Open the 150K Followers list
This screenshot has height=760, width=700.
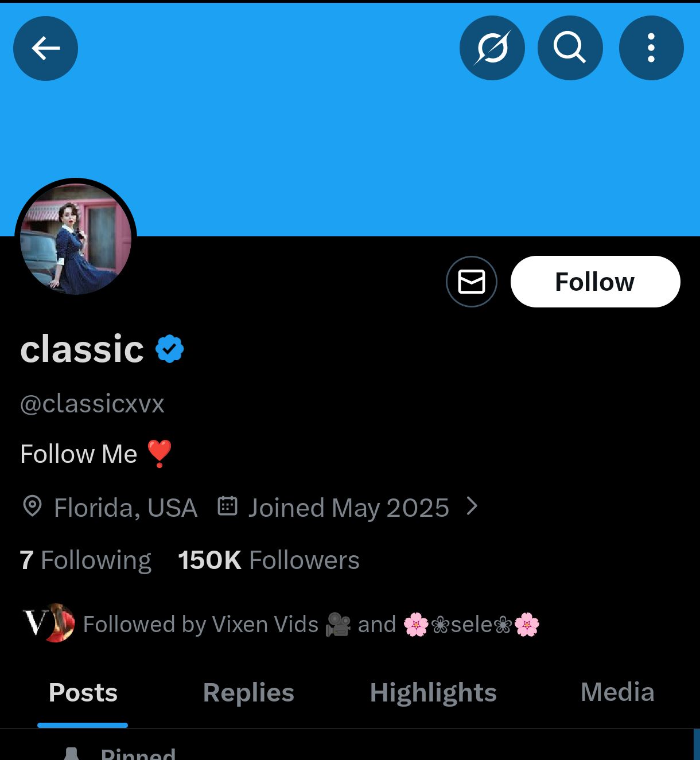pos(269,560)
